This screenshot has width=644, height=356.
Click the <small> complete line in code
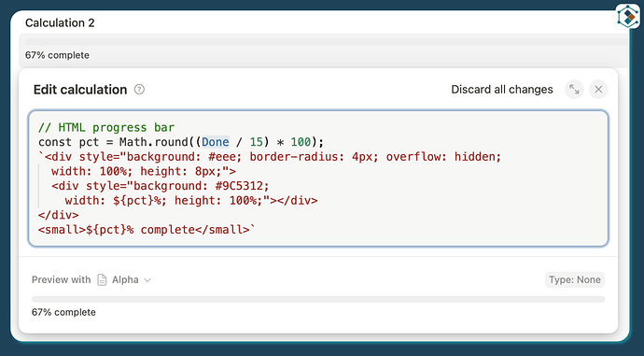click(147, 229)
